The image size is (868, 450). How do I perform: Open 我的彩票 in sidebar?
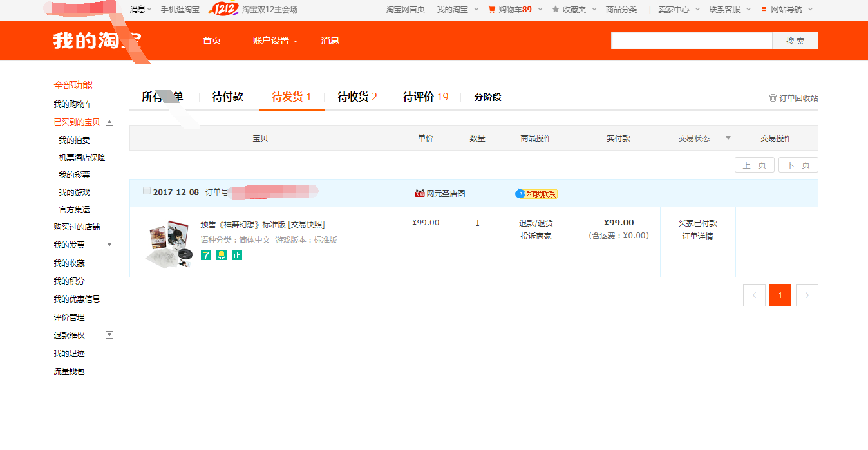[x=74, y=175]
